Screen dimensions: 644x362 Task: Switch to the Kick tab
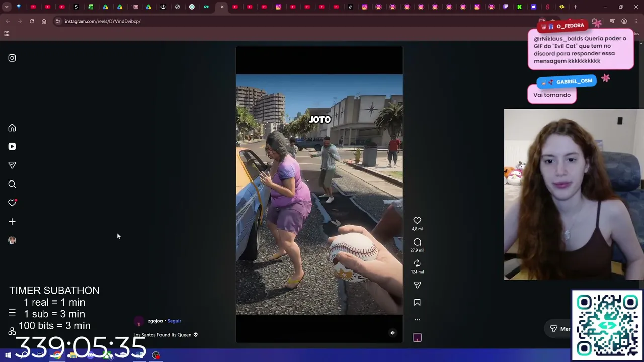point(519,7)
